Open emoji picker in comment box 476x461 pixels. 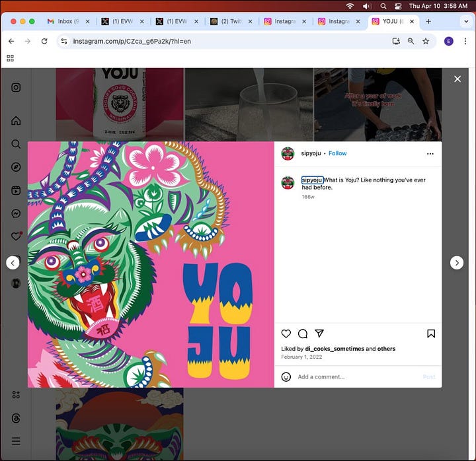pyautogui.click(x=286, y=377)
